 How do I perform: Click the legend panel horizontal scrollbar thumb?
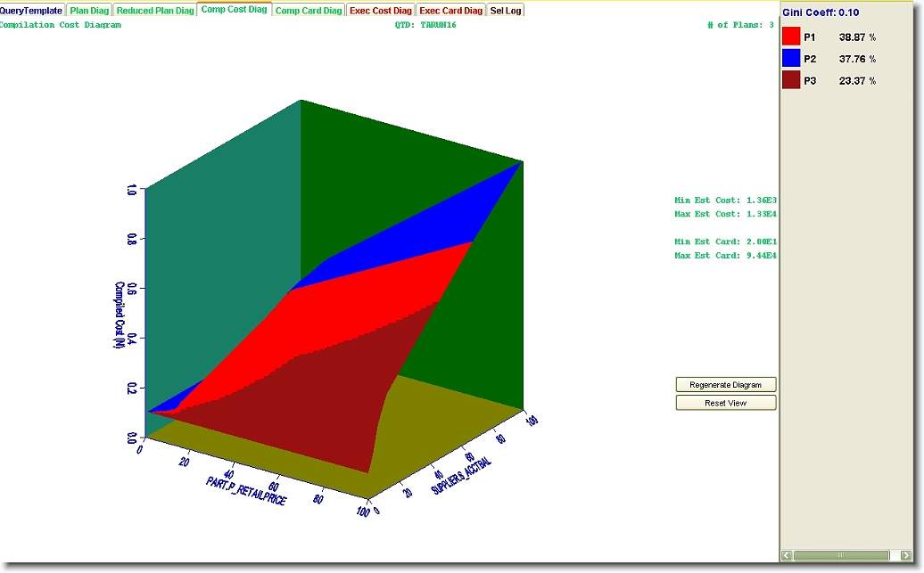pyautogui.click(x=840, y=555)
